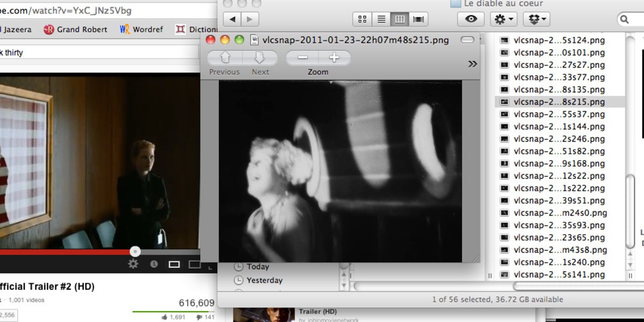Viewport: 644px width, 322px height.
Task: Select file vlcsnap-2...51s82.png
Action: click(x=559, y=151)
